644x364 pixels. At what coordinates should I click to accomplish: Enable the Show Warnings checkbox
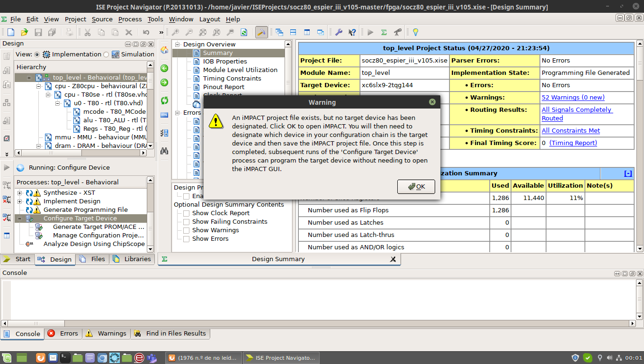point(186,230)
